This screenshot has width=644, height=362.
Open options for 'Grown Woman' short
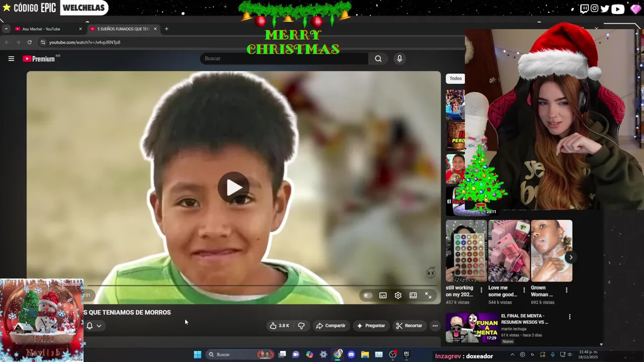click(567, 290)
